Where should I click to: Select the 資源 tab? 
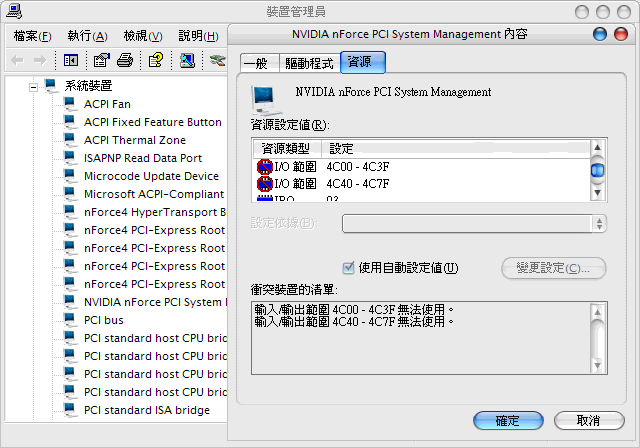tap(362, 62)
